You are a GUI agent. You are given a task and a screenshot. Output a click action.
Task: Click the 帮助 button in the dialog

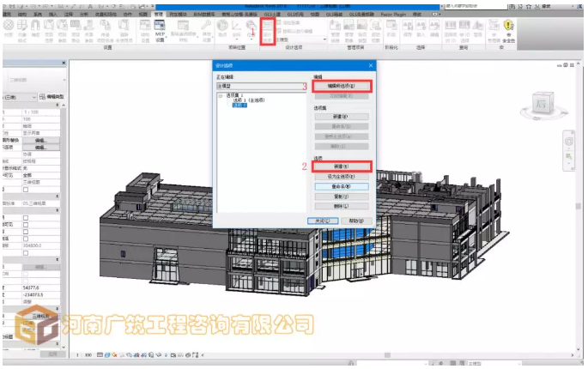coord(356,221)
